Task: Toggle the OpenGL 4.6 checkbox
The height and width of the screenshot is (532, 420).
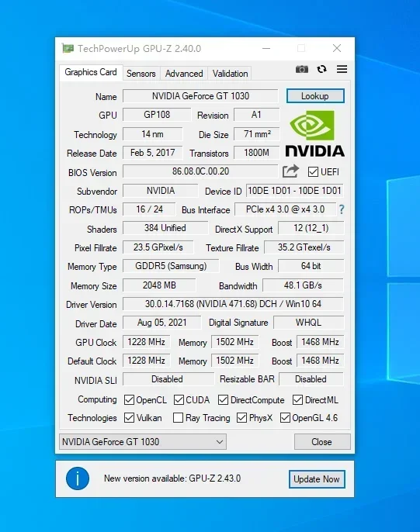Action: (285, 418)
